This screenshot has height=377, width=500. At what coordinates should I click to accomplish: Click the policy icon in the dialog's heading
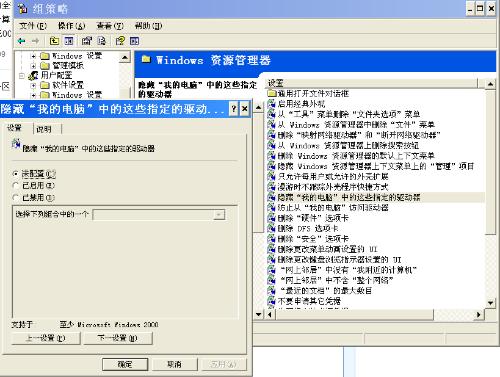16,145
